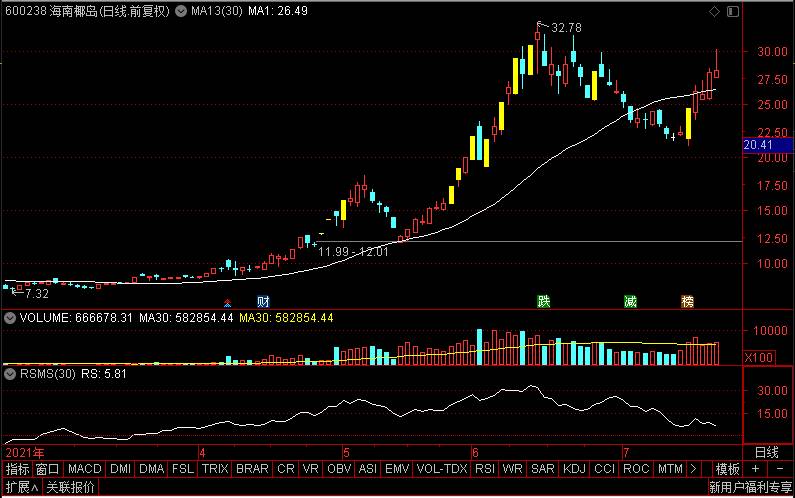
Task: Click the 30.00 price axis label
Action: [773, 52]
